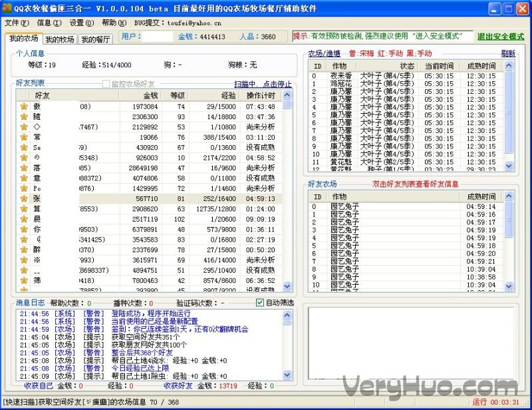The image size is (532, 410).
Task: Click the 刷新 refresh link
Action: [x=507, y=53]
